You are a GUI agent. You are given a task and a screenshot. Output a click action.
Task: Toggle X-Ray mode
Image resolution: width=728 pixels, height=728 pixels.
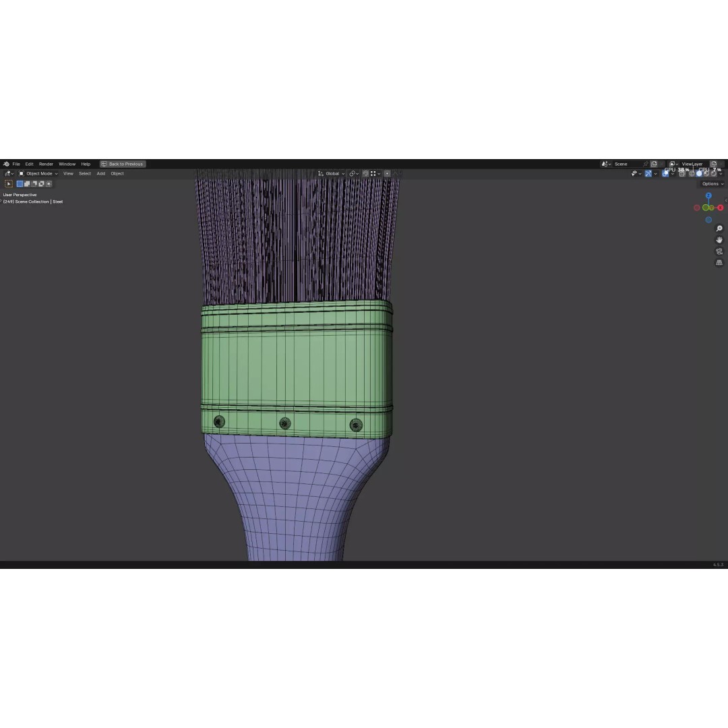click(682, 174)
